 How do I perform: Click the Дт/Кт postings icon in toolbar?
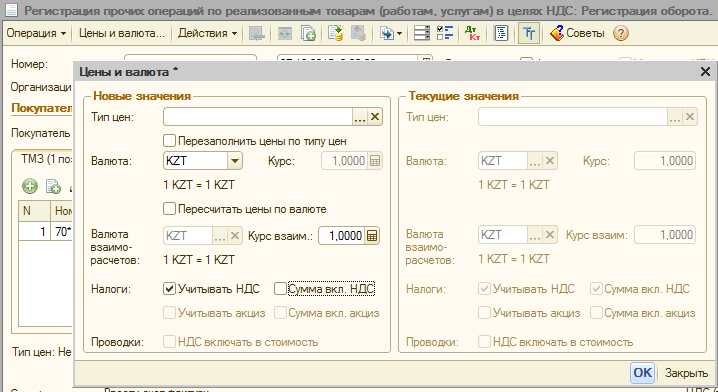pyautogui.click(x=472, y=33)
